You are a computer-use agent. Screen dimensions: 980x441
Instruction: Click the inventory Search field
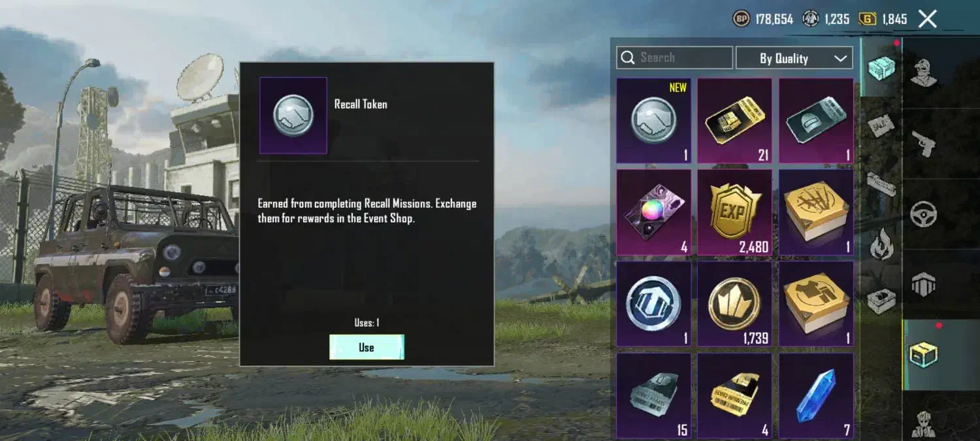point(674,57)
